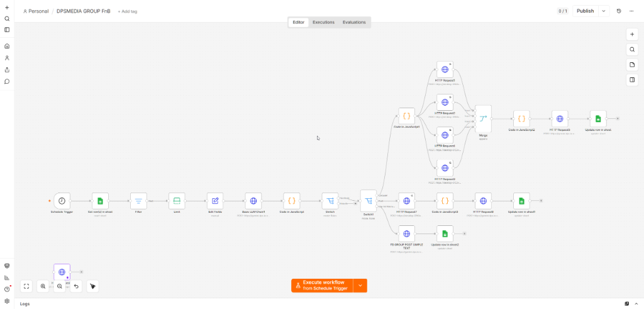Open the canvas search button on right panel
This screenshot has width=644, height=309.
click(x=632, y=50)
